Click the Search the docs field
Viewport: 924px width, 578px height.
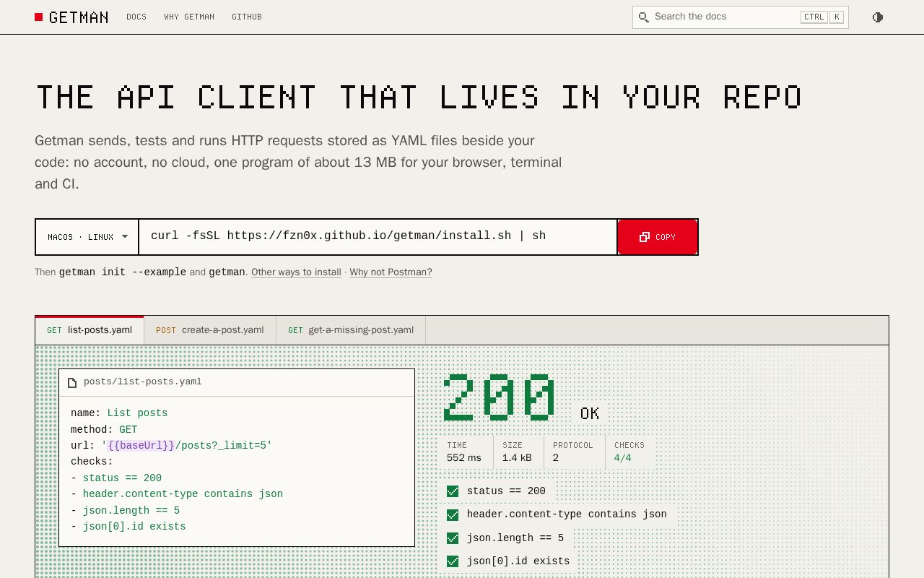point(740,17)
